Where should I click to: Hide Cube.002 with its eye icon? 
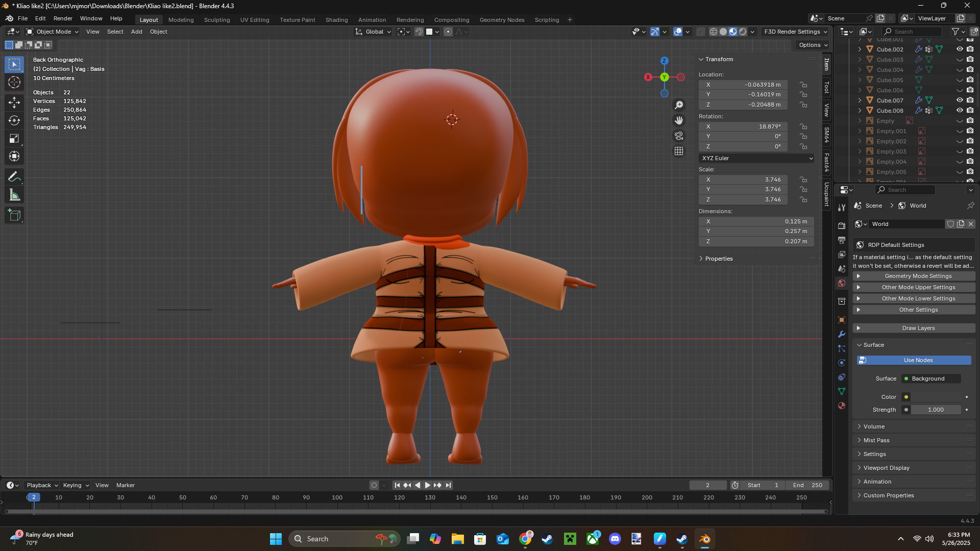960,49
